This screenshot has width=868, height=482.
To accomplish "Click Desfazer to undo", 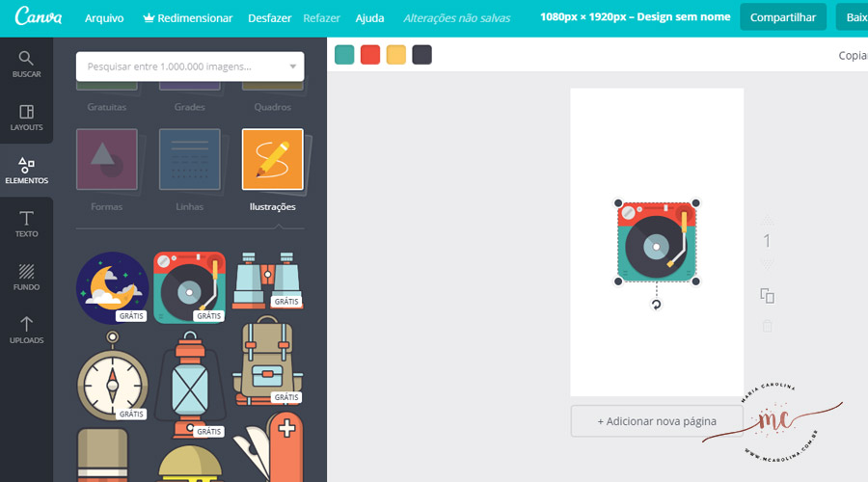I will 269,18.
